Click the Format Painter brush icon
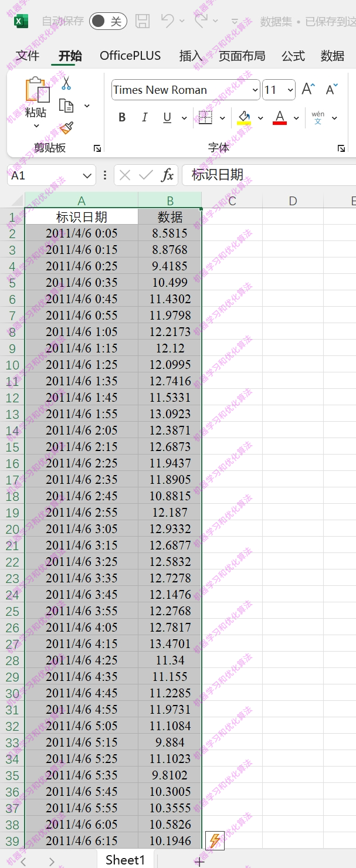This screenshot has height=868, width=356. (66, 128)
